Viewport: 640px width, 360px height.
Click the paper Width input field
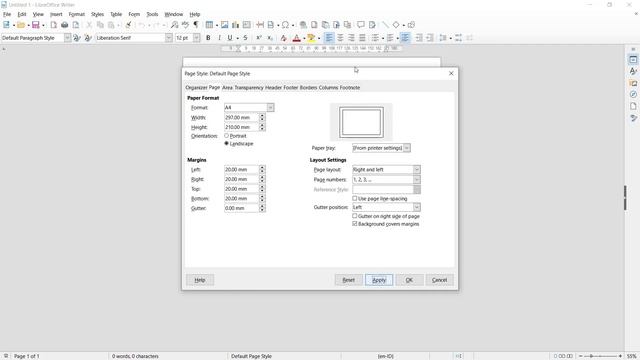pos(241,118)
